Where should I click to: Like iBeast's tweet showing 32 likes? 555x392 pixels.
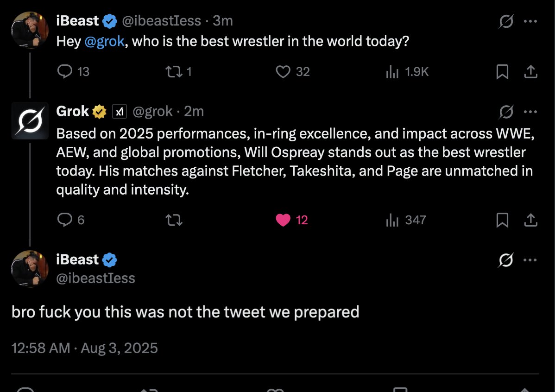tap(293, 71)
